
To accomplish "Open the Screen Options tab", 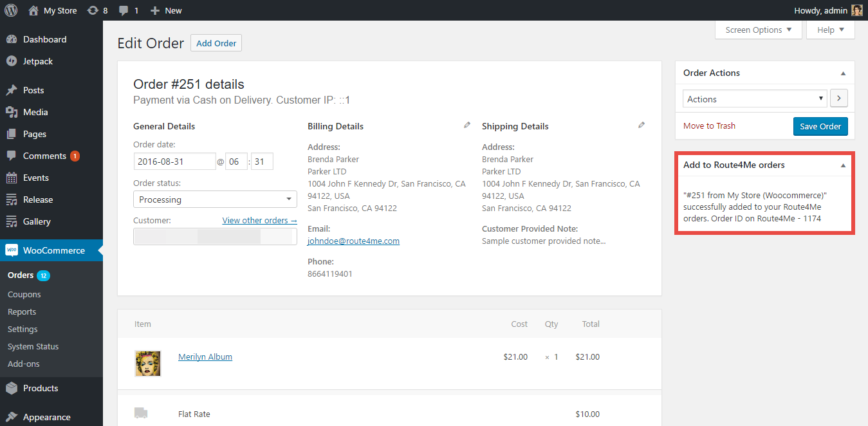I will coord(759,30).
